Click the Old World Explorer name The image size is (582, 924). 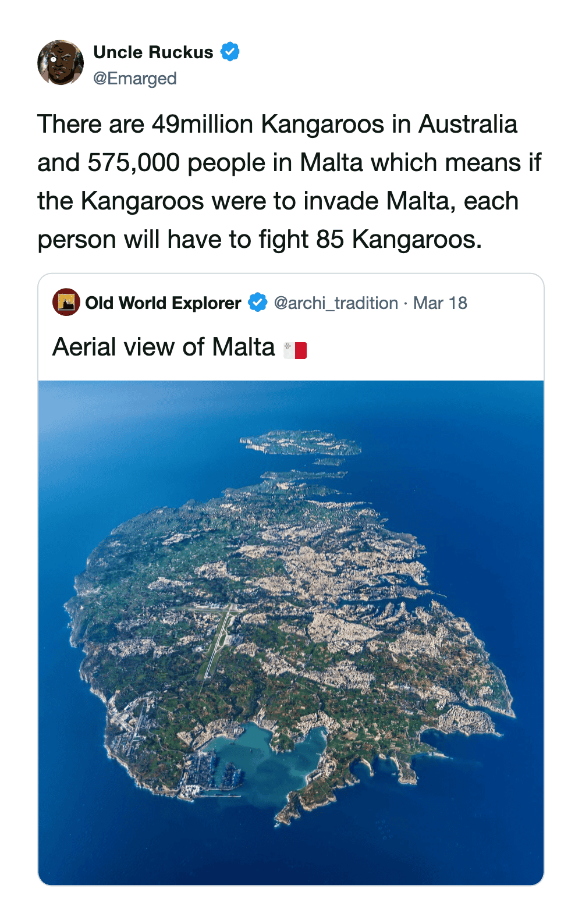[x=163, y=303]
